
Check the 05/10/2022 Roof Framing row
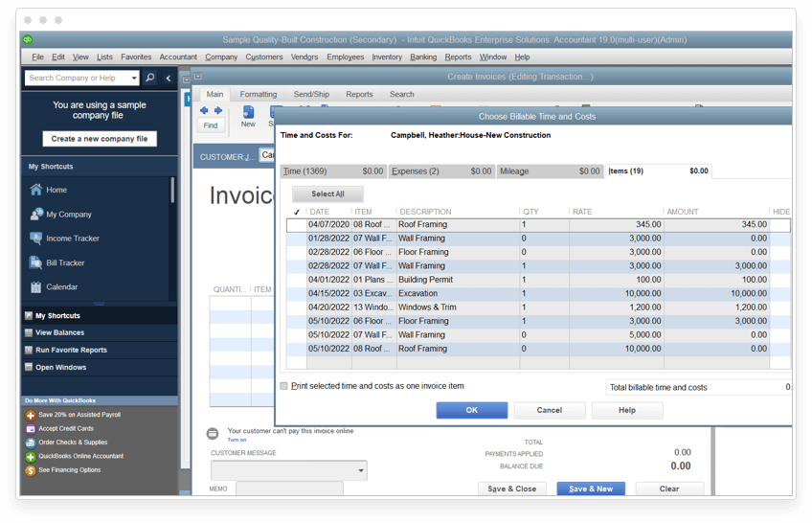pyautogui.click(x=297, y=349)
